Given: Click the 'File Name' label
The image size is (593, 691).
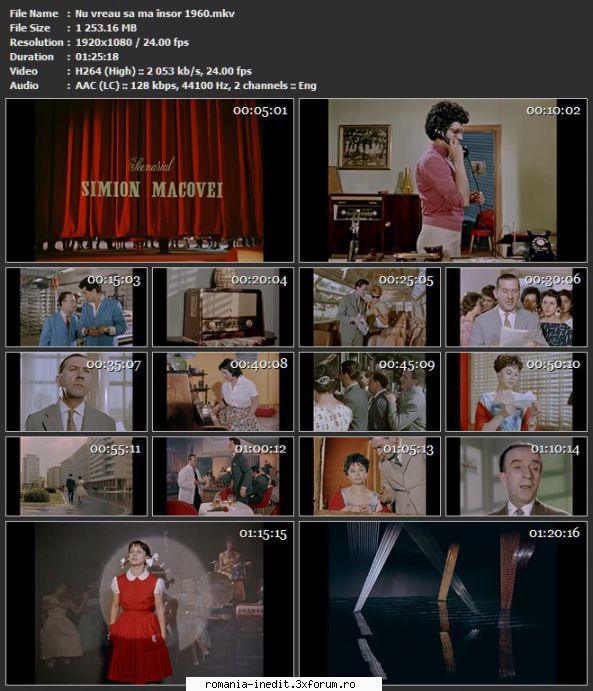Looking at the screenshot, I should (34, 14).
